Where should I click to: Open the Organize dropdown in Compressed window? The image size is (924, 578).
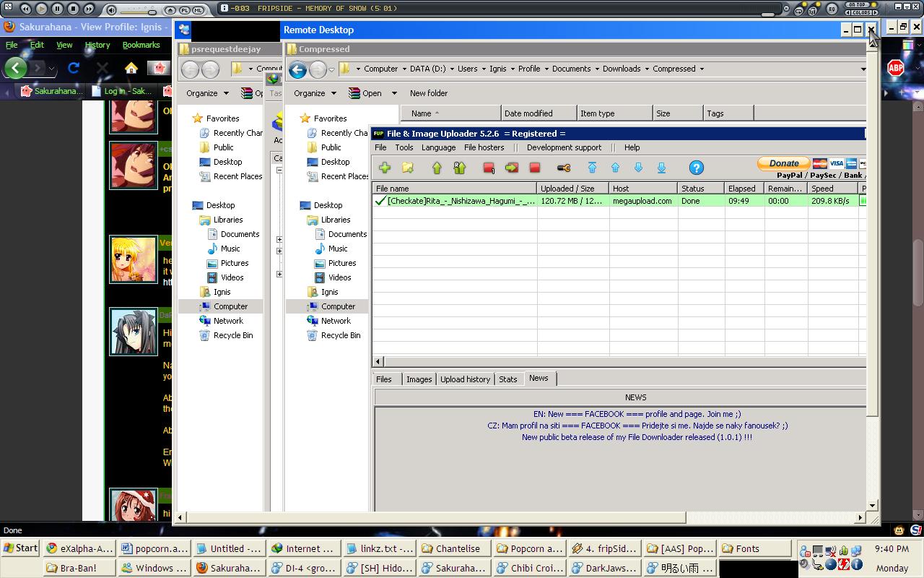coord(315,93)
